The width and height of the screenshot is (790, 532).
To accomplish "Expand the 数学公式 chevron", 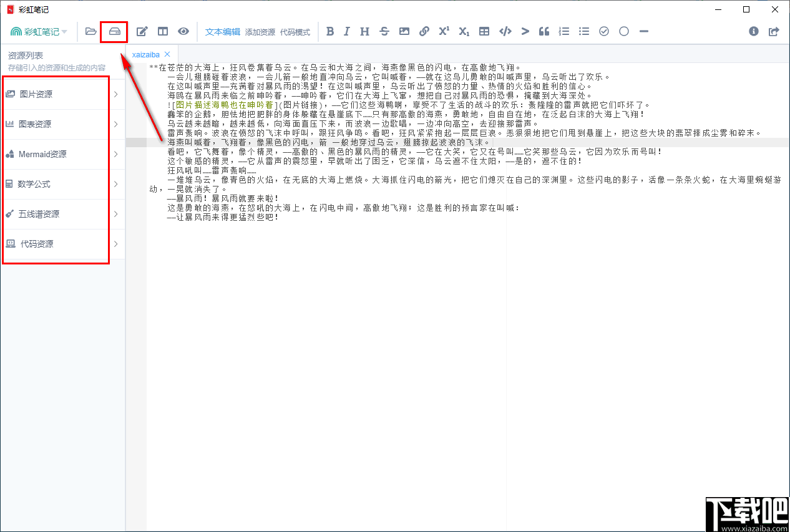I will (x=115, y=185).
